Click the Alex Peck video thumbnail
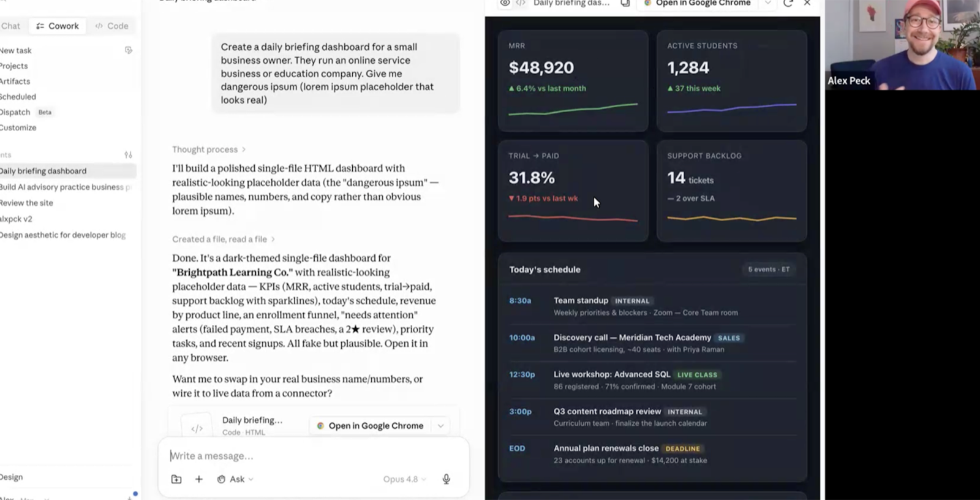Viewport: 980px width, 500px height. [902, 45]
